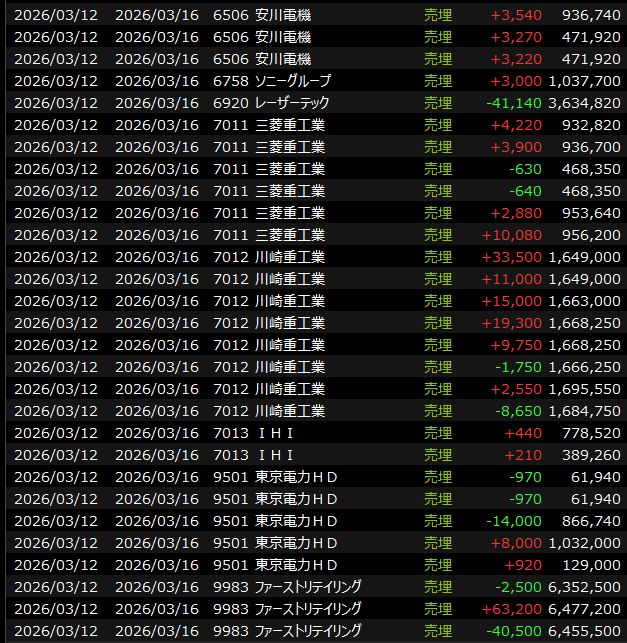Click the 6,477,200 amount cell
The width and height of the screenshot is (627, 643).
click(x=584, y=608)
